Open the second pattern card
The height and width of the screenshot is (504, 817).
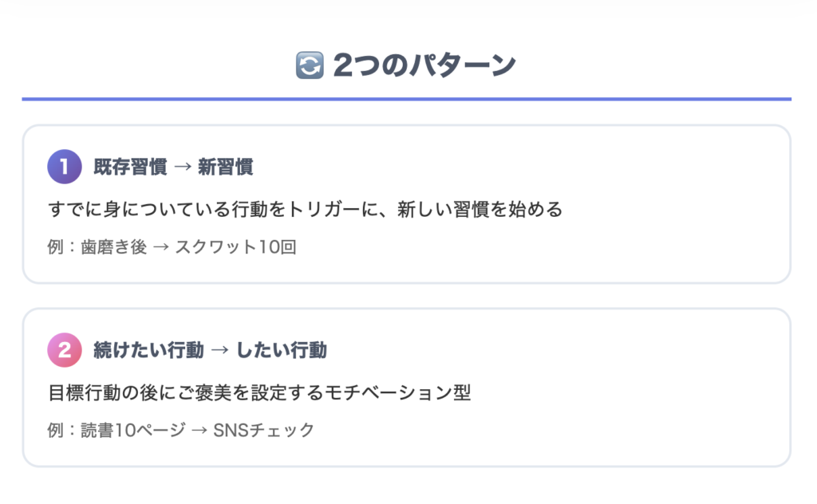[406, 388]
